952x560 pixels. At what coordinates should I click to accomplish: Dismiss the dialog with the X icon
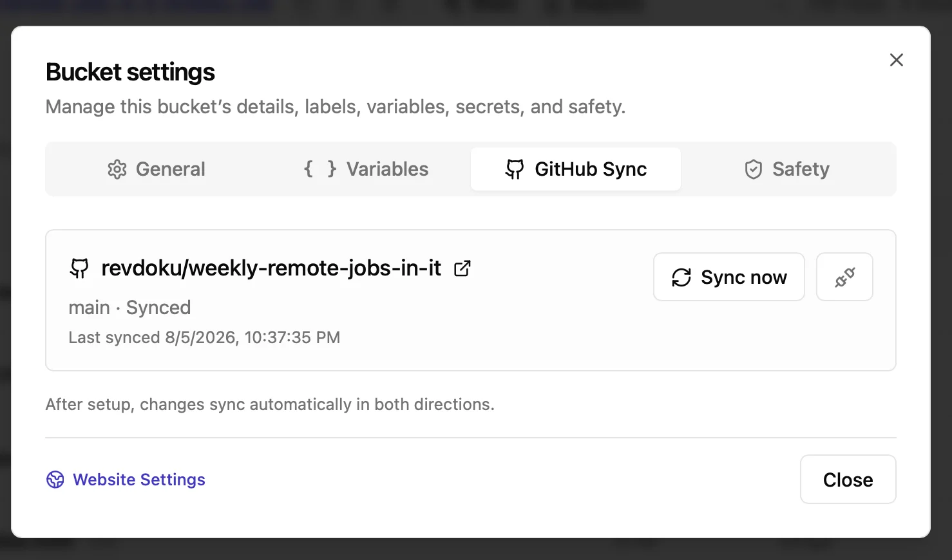896,60
